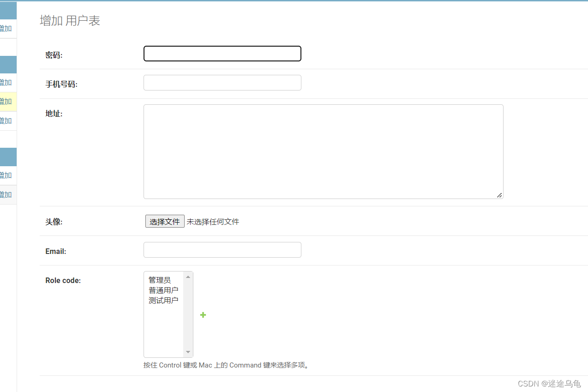588x392 pixels.
Task: Select 管理员 in the Role code list
Action: [x=159, y=280]
